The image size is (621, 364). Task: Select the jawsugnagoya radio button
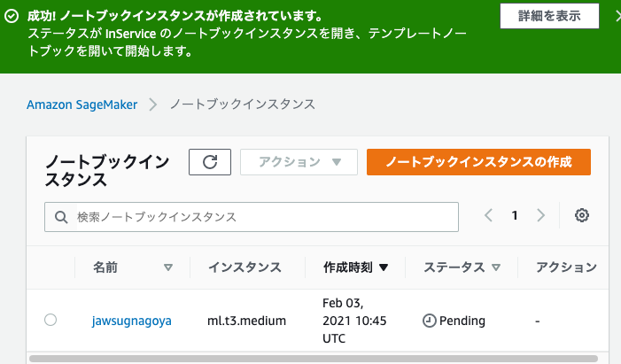50,320
